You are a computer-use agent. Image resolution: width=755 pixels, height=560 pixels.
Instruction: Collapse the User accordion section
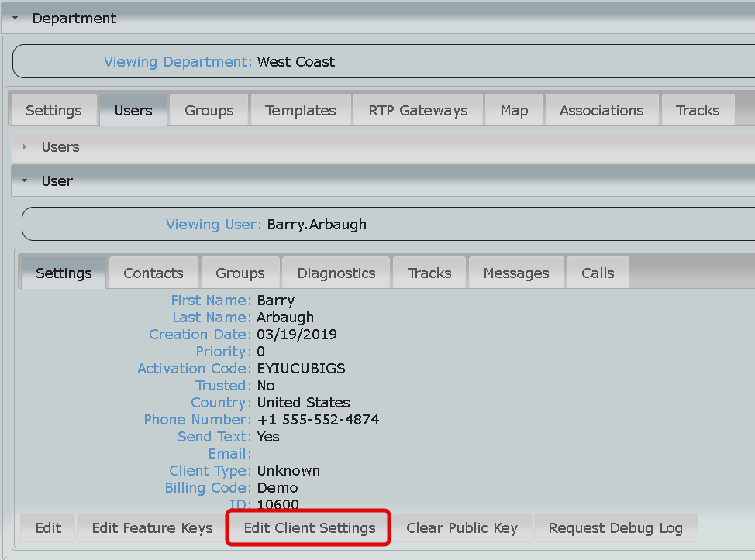pos(25,181)
